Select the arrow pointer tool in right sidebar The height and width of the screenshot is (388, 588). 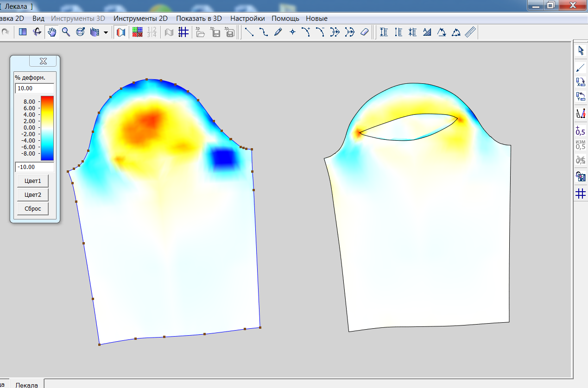[581, 50]
